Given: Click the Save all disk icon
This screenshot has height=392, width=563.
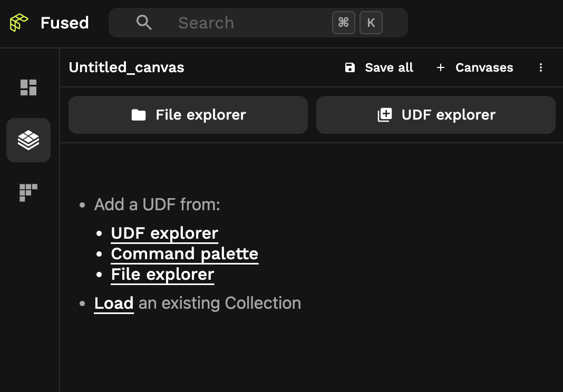Looking at the screenshot, I should [350, 67].
